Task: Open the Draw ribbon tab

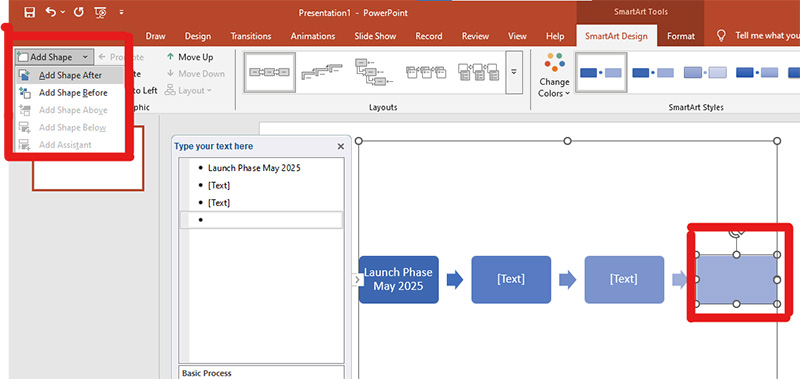Action: pos(156,36)
